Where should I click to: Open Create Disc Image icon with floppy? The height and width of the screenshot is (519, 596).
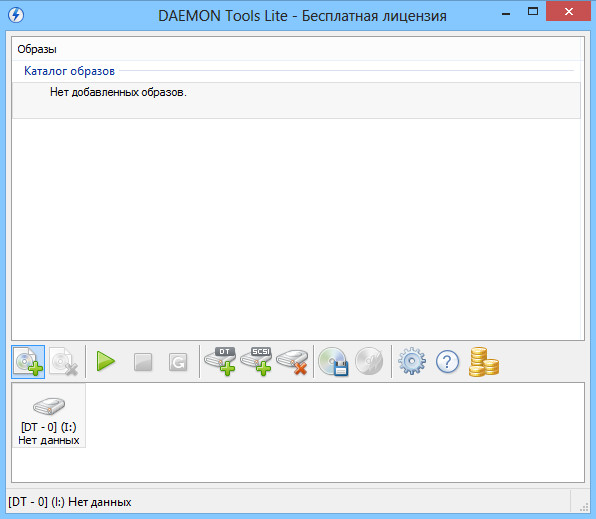coord(333,362)
